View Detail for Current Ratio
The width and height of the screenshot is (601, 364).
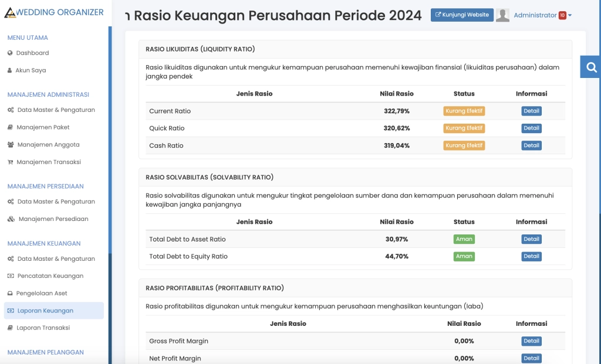tap(531, 111)
